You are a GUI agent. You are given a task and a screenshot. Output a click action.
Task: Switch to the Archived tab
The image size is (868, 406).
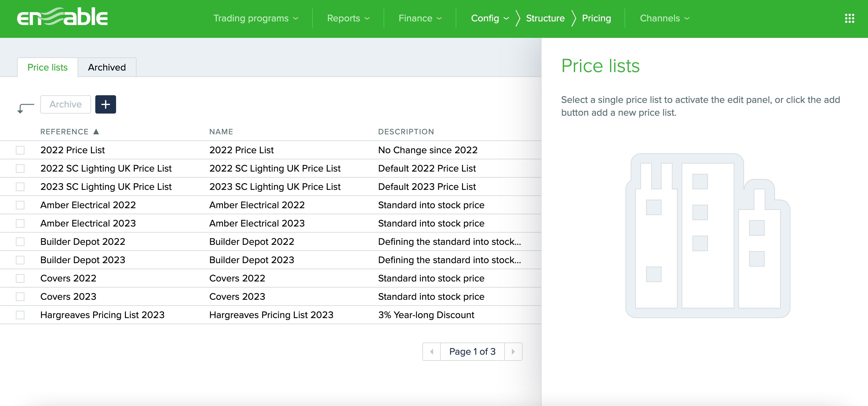(107, 67)
